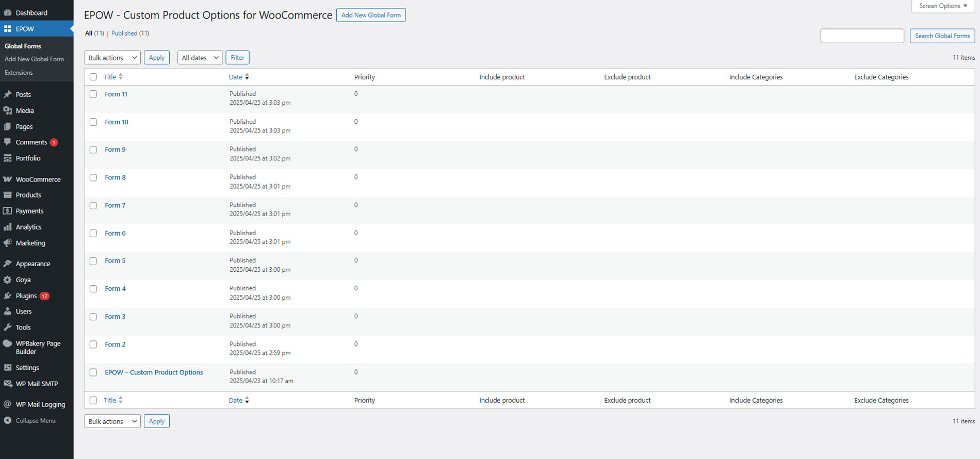The image size is (980, 459).
Task: Click the Plugins 17 updates badge
Action: click(45, 296)
